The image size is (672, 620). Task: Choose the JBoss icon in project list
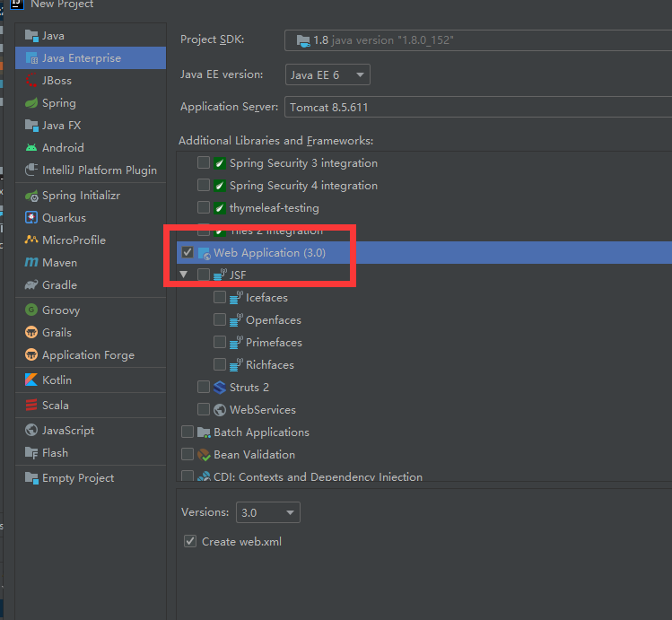[31, 80]
